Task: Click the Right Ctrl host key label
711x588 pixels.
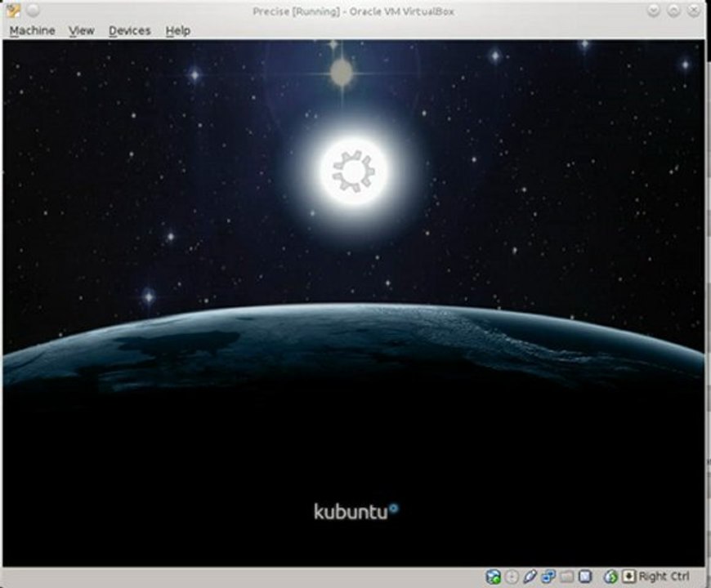Action: 664,577
